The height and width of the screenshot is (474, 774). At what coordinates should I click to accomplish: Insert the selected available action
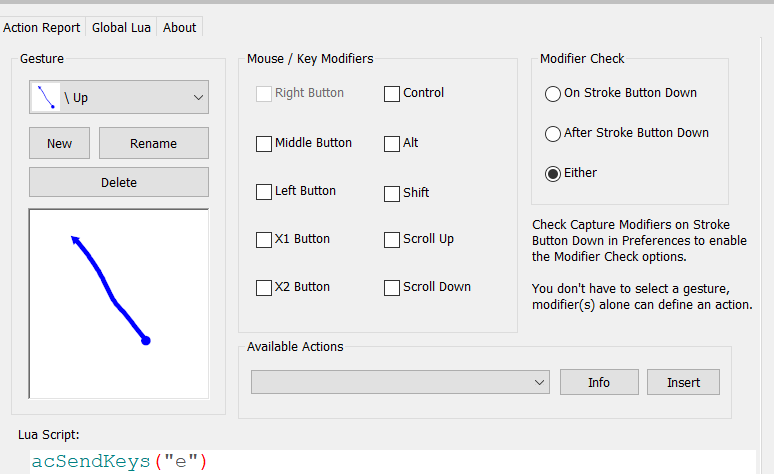click(684, 382)
